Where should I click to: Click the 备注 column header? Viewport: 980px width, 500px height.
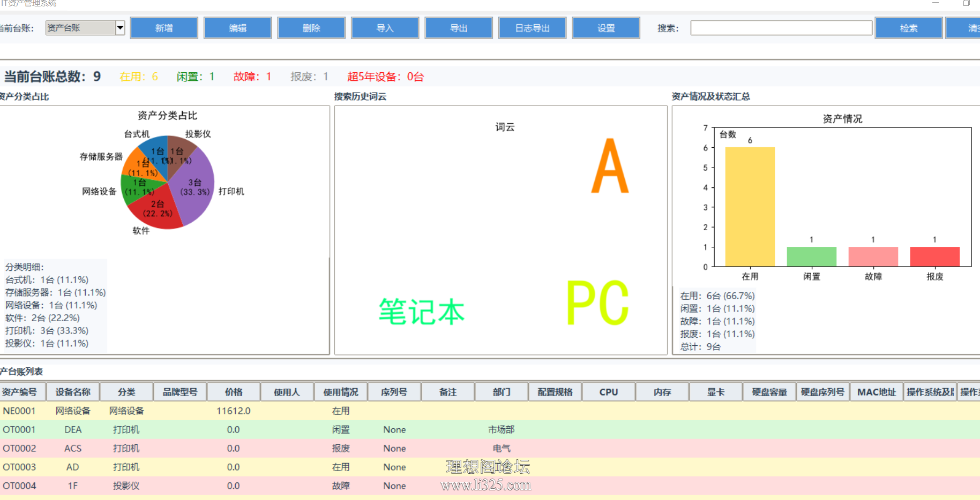click(x=448, y=392)
